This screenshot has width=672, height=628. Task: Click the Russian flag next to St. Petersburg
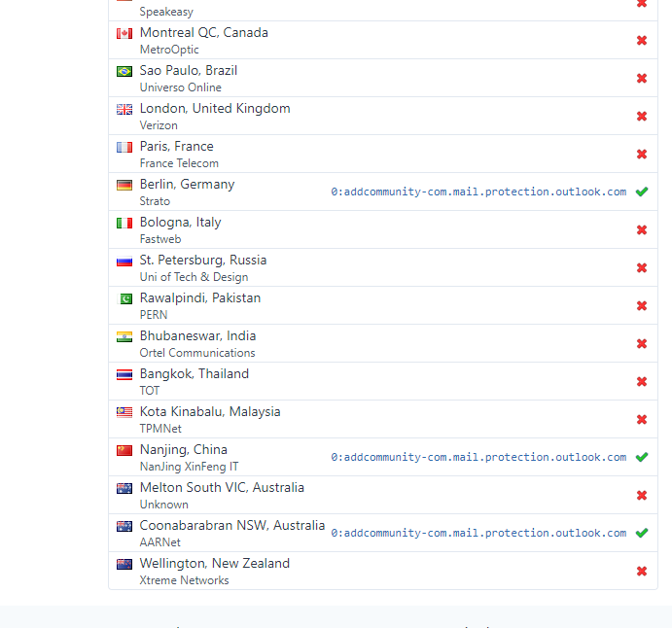pyautogui.click(x=124, y=262)
